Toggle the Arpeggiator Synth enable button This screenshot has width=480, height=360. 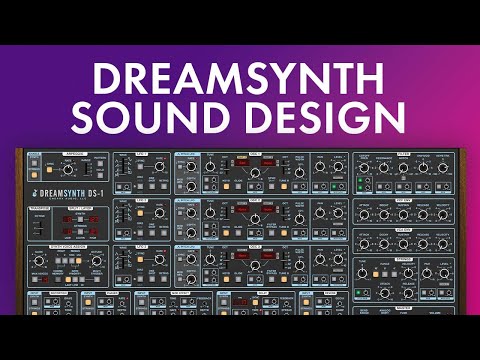[34, 163]
